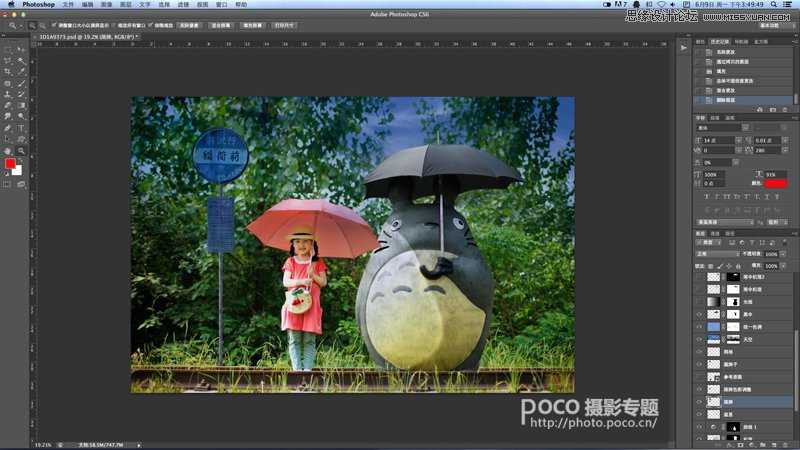
Task: Delete layer using Layers trash icon
Action: 785,445
